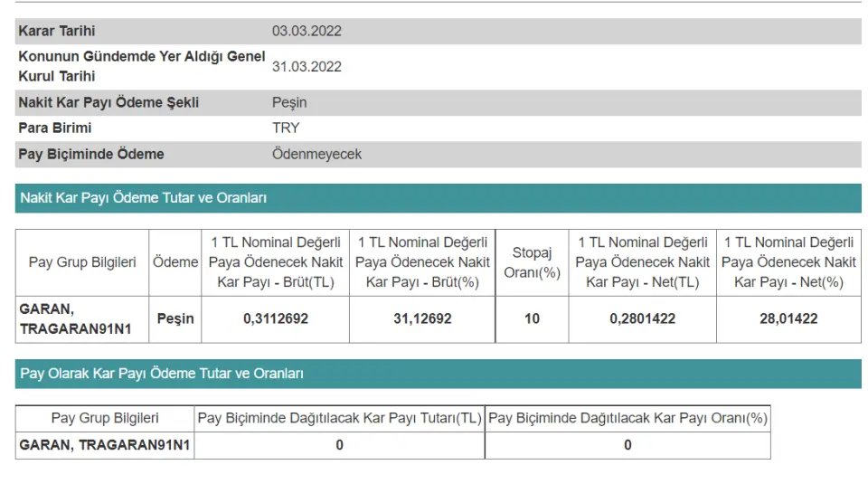The image size is (868, 484).
Task: Click the Pay Olarak Kar Payı Ödeme header bar
Action: tap(161, 373)
